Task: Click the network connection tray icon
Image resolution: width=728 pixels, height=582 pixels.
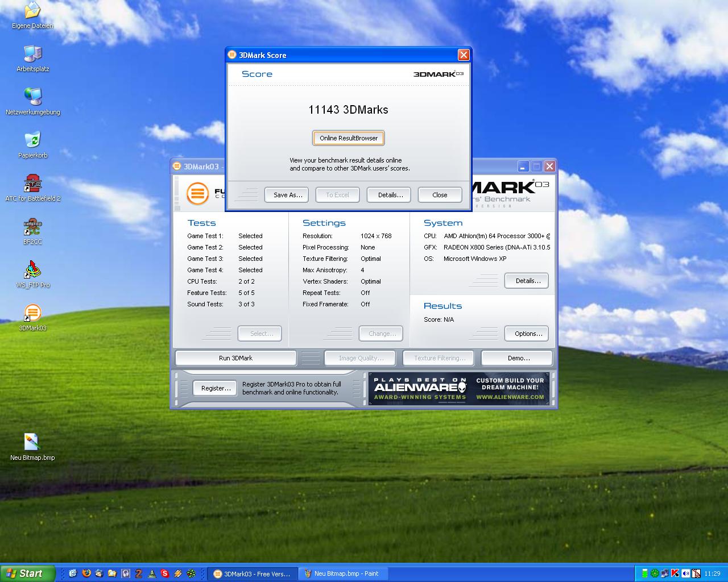Action: point(665,573)
